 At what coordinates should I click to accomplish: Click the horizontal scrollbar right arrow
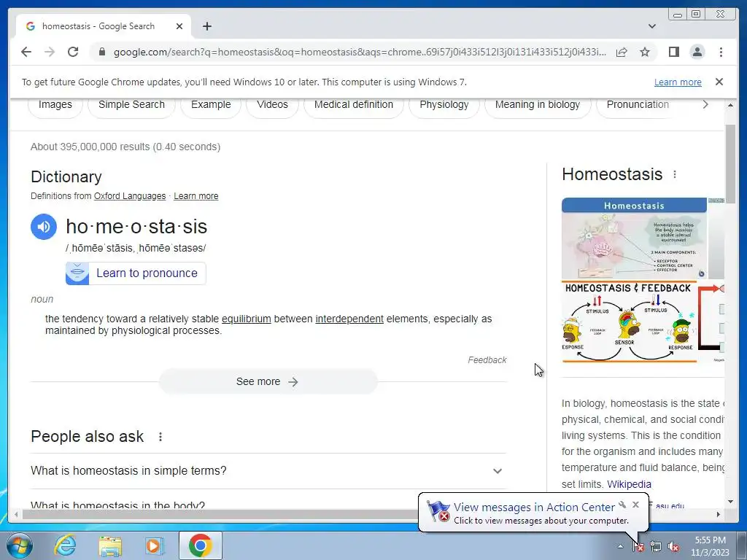click(719, 514)
